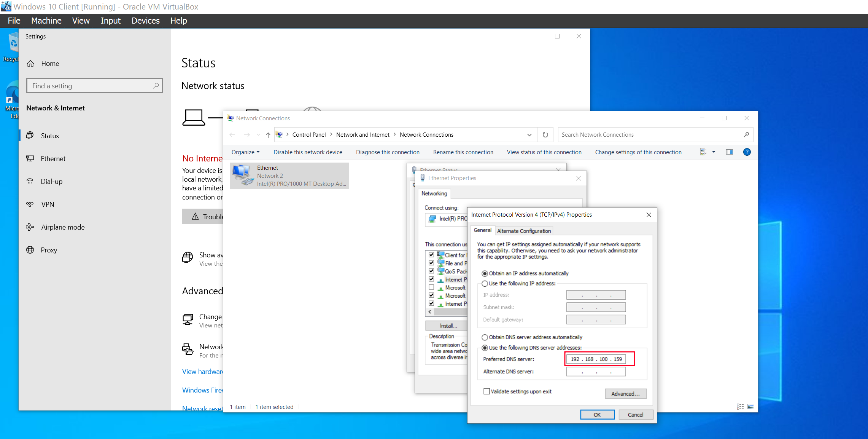Toggle the Client for Microsoft checkbox
Screen dimensions: 868x439
click(x=431, y=255)
